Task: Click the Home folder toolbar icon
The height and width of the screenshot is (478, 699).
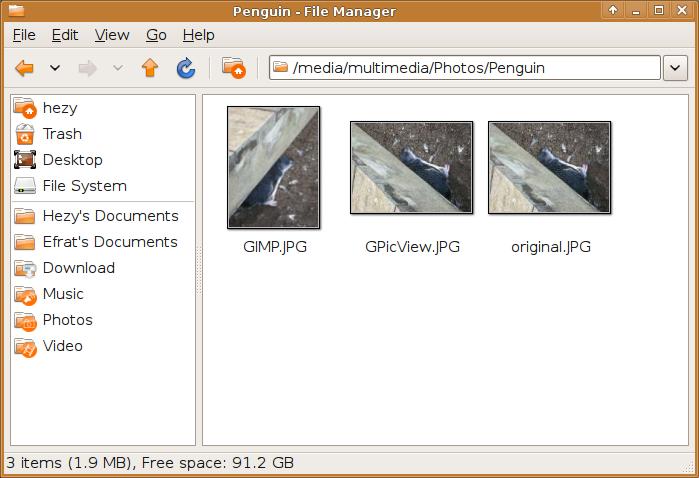Action: [x=233, y=68]
